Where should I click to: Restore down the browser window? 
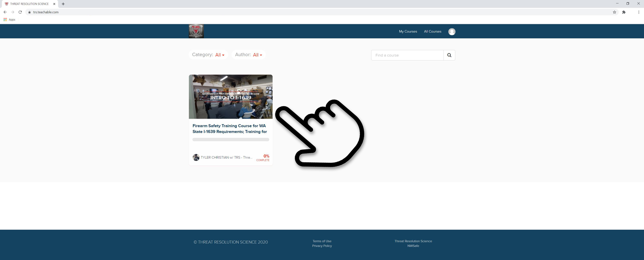(x=627, y=3)
